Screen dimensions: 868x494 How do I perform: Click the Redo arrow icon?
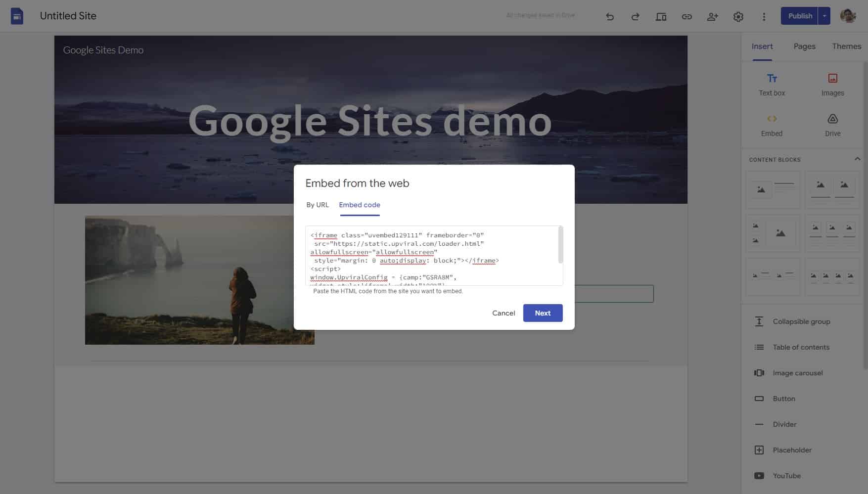click(x=635, y=16)
